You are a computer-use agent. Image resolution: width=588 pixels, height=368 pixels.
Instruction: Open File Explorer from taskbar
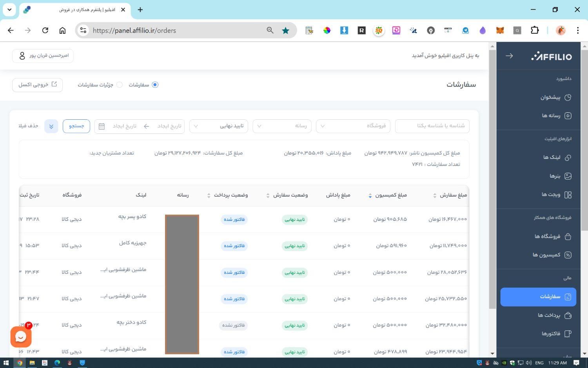click(x=32, y=363)
